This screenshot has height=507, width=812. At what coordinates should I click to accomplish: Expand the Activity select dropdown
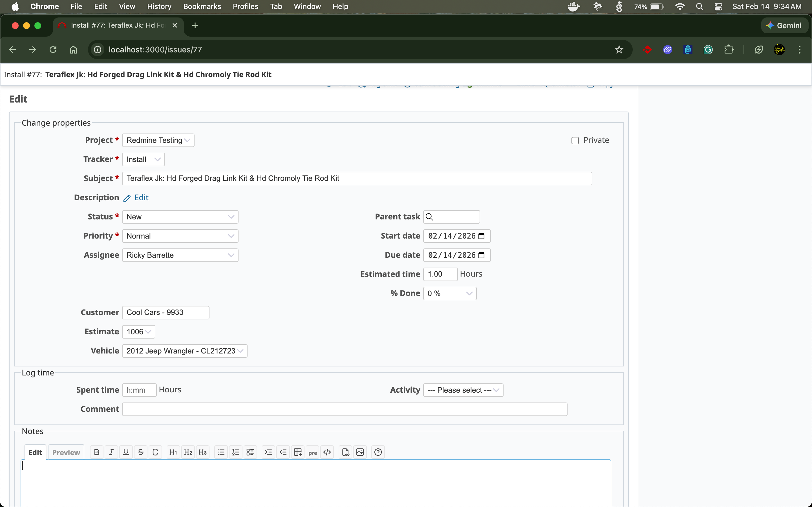point(463,390)
